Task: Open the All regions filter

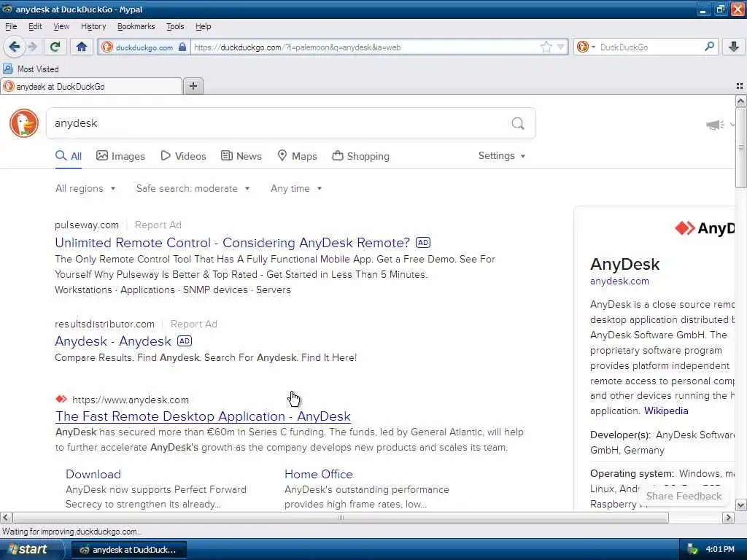Action: tap(85, 189)
